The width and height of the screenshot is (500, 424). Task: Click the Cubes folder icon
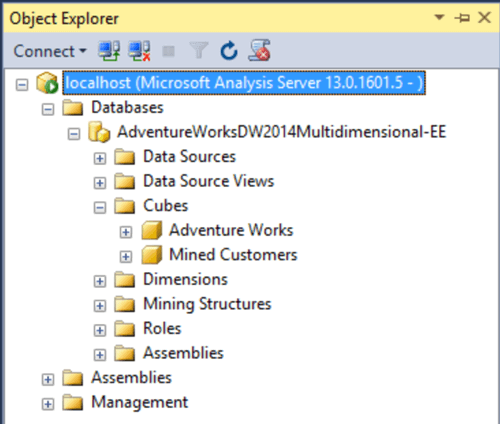(x=125, y=206)
